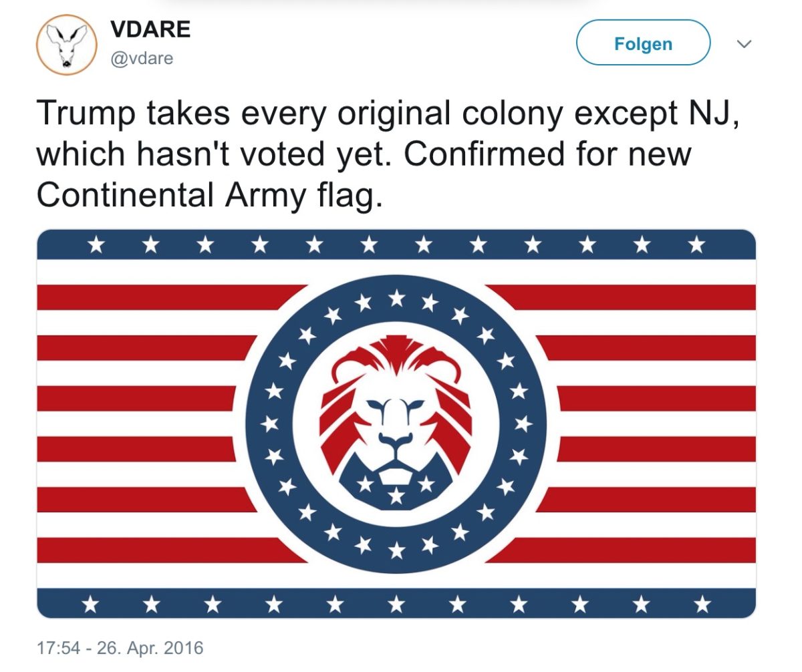Image resolution: width=802 pixels, height=672 pixels.
Task: Click the lion's red mane top
Action: pos(396,354)
